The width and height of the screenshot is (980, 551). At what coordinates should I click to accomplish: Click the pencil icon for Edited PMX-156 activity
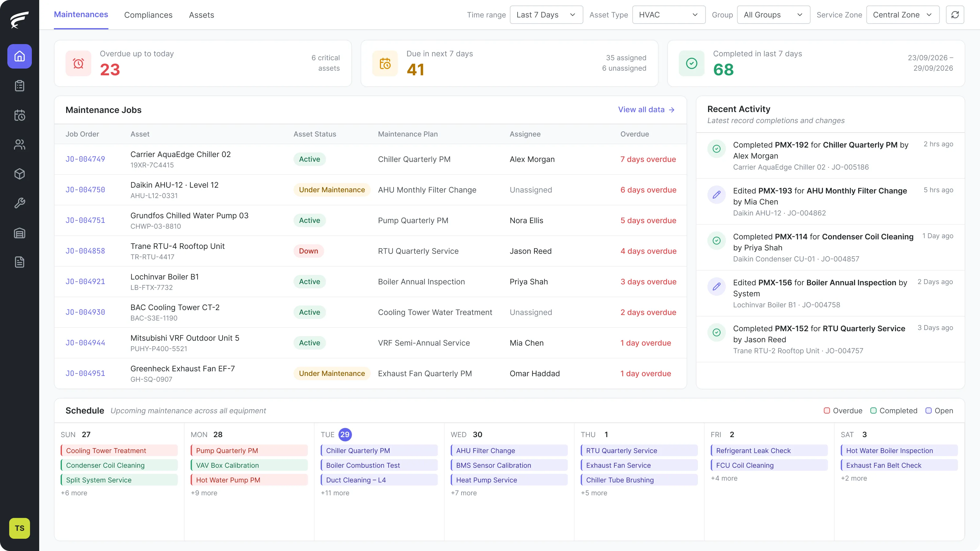716,286
